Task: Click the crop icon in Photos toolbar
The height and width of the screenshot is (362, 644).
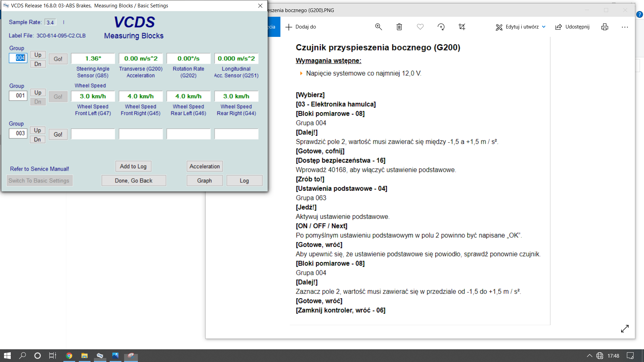Action: click(462, 27)
